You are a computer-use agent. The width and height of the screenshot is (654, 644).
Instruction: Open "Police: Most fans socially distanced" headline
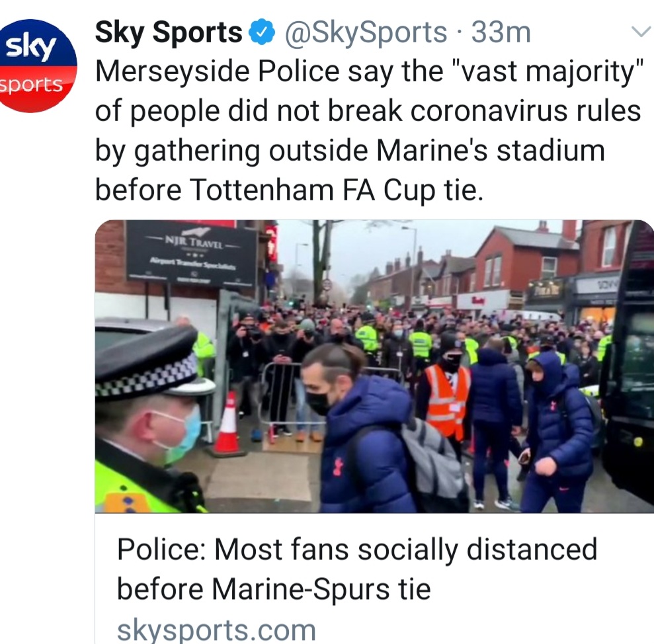coord(357,550)
